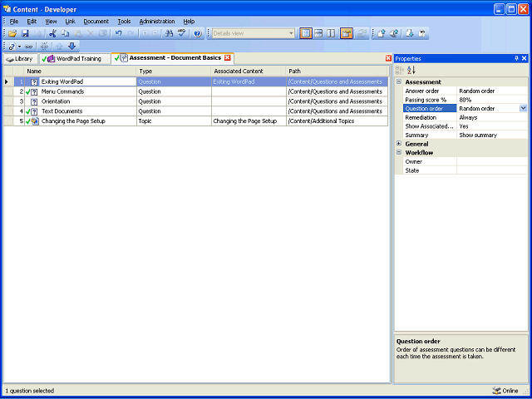
Task: Open the Tools menu
Action: click(124, 22)
